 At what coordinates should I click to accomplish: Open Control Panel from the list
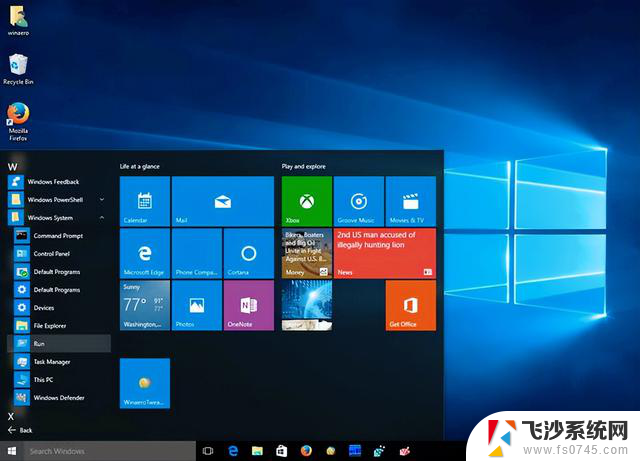click(59, 254)
